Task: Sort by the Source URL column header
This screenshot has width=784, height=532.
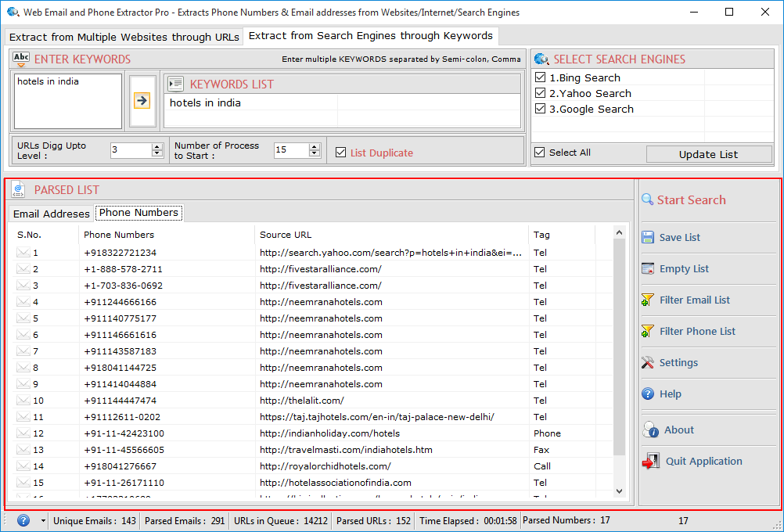Action: (x=392, y=235)
